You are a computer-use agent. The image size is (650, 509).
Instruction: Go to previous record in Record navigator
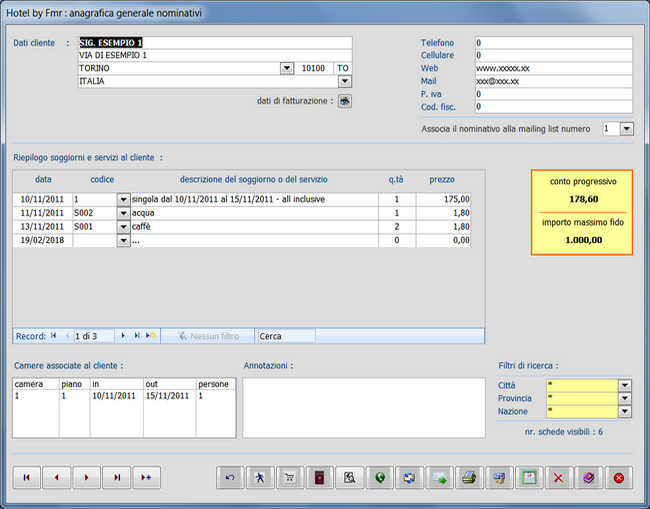(67, 336)
